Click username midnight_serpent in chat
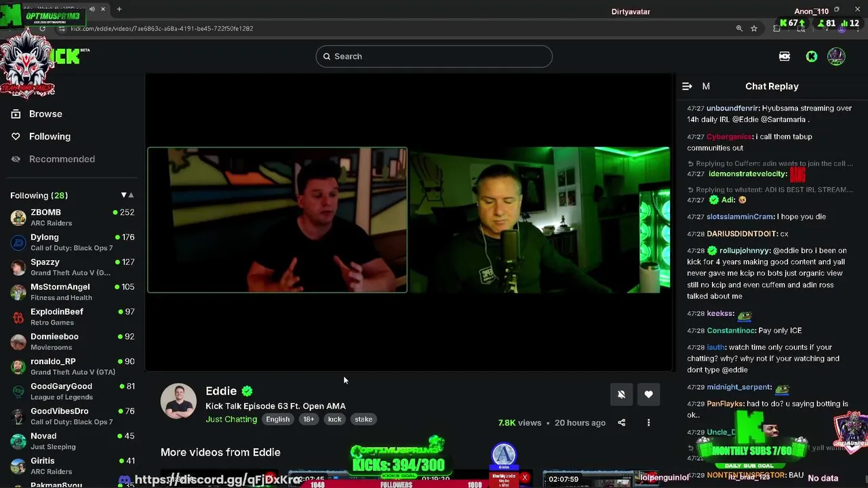868x488 pixels. (x=739, y=387)
